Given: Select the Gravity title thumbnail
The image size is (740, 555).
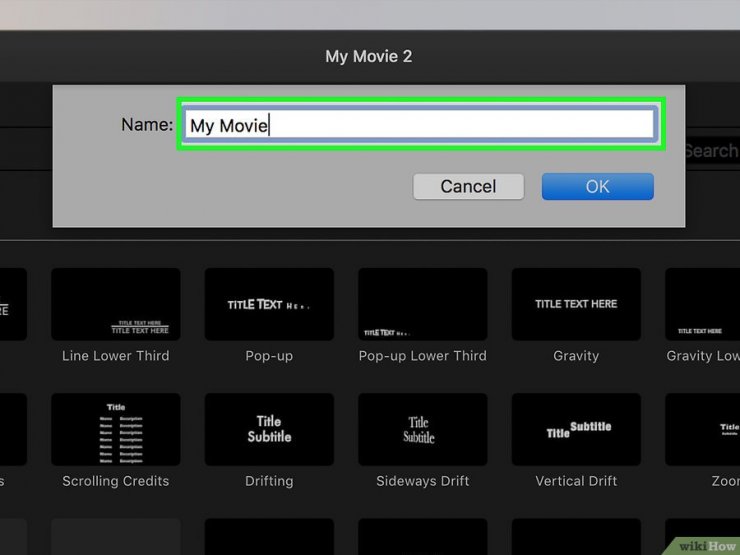Looking at the screenshot, I should (576, 304).
